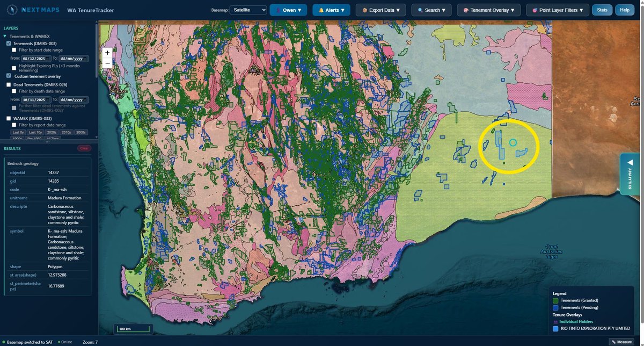Open the Basemap Satellite select box
644x346 pixels.
(247, 10)
